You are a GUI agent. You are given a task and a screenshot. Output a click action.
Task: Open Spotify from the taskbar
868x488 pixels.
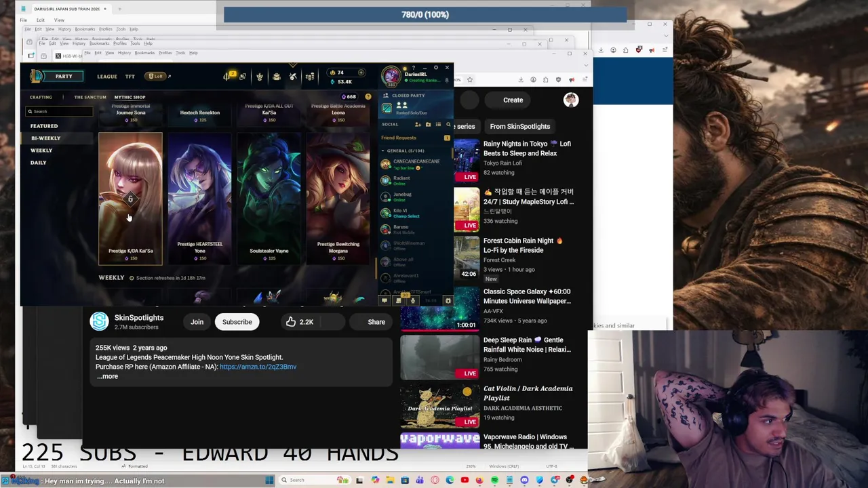(494, 480)
